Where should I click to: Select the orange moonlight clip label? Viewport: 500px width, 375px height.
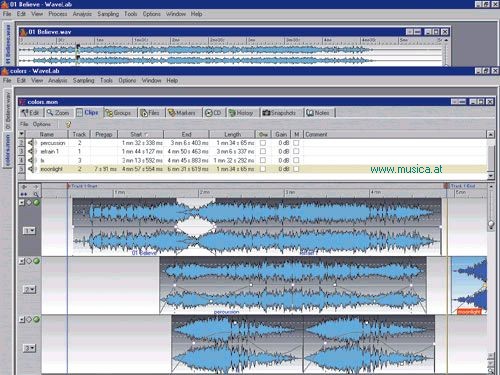coord(469,312)
